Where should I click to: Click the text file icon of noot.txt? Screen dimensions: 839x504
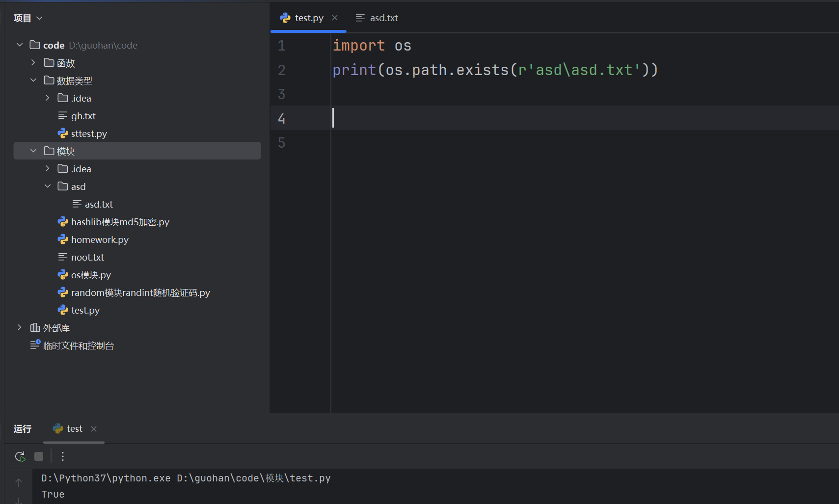click(63, 257)
